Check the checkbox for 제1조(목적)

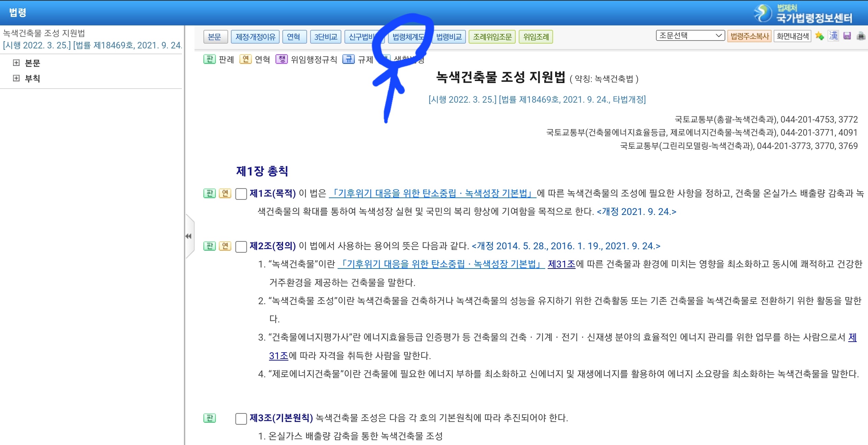(x=241, y=194)
